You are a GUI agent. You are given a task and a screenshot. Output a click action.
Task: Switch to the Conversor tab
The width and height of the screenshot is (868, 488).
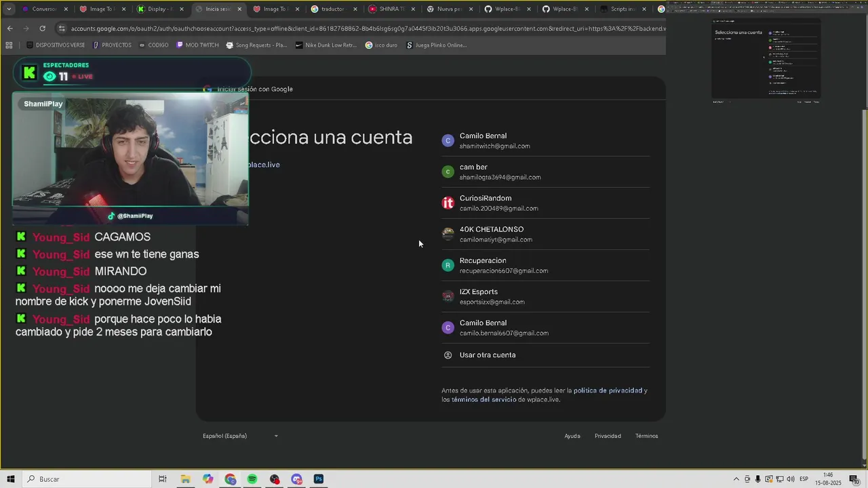[x=45, y=9]
